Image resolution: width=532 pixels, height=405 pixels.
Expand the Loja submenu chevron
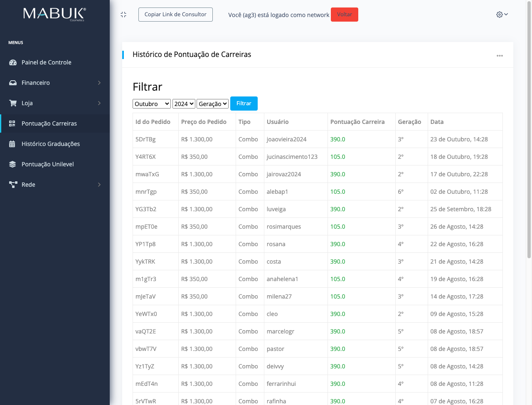click(x=99, y=103)
